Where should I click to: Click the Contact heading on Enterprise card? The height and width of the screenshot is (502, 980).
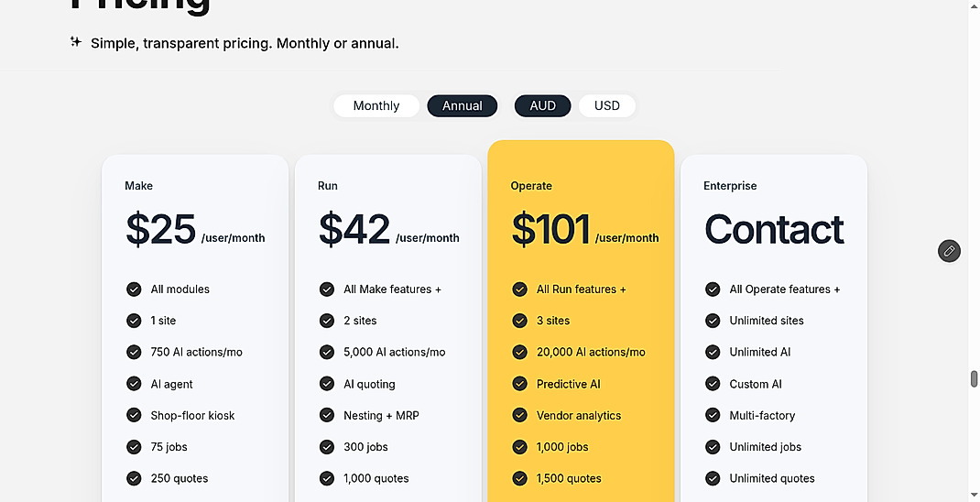(774, 229)
